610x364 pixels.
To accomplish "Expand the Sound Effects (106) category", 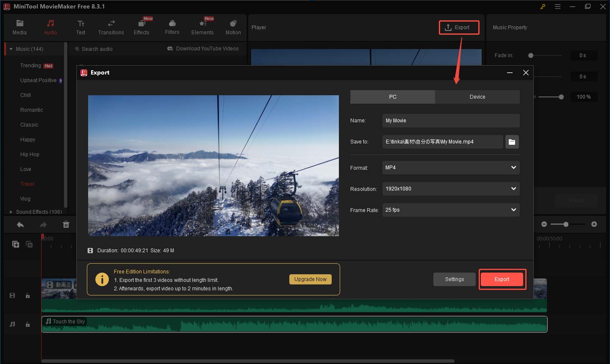I will point(11,212).
